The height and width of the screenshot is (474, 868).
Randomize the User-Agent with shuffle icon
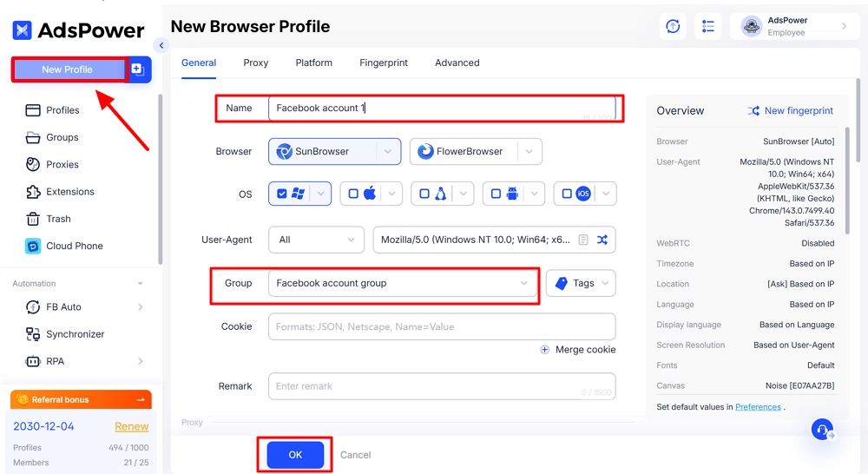pyautogui.click(x=602, y=240)
